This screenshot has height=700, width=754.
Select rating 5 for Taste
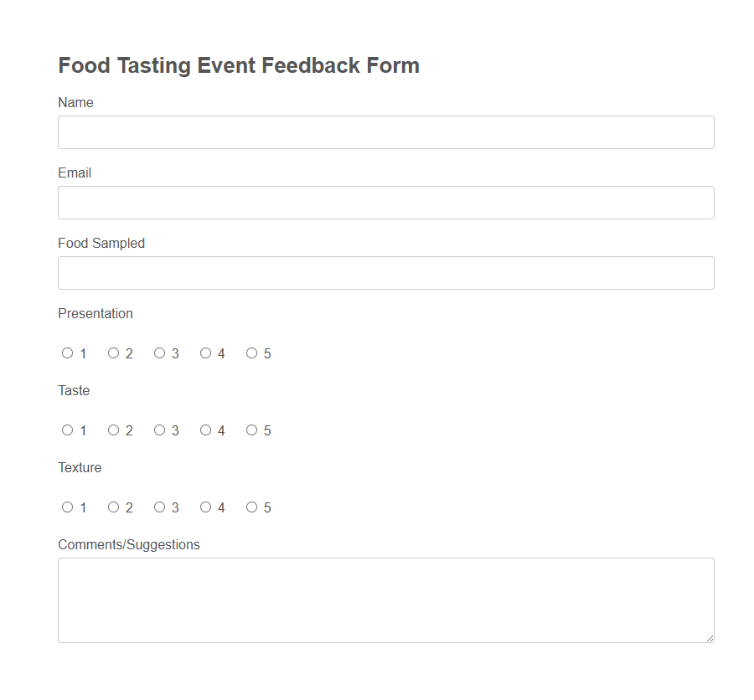[251, 430]
